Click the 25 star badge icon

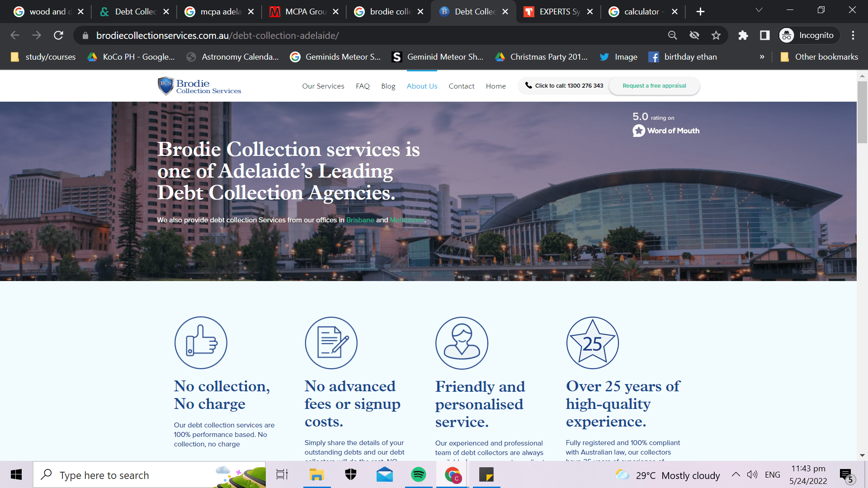pyautogui.click(x=592, y=343)
